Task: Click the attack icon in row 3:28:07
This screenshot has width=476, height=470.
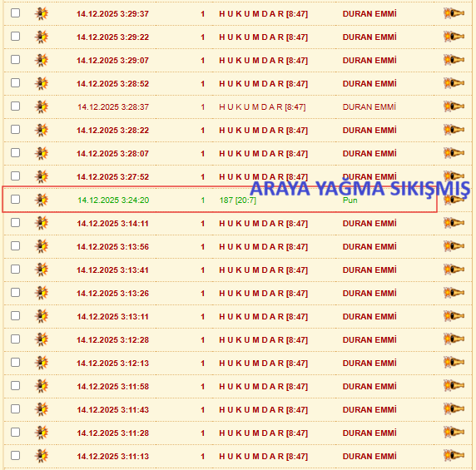Action: [x=42, y=153]
